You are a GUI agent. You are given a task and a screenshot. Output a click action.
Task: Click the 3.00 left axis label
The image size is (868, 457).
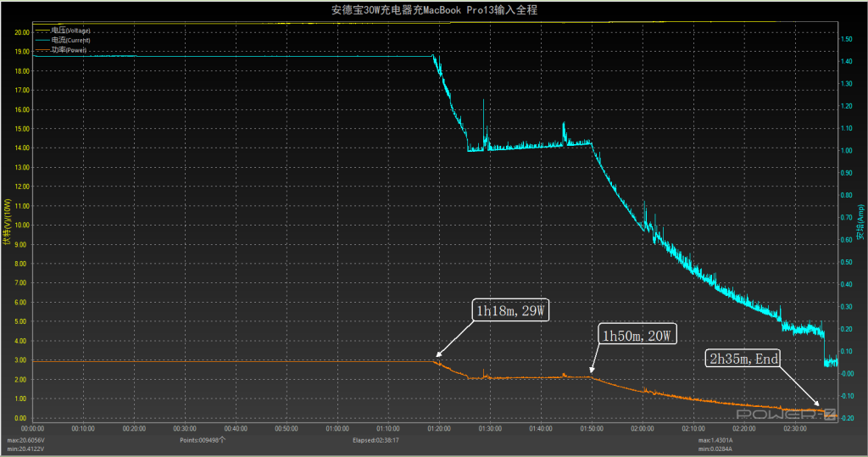20,360
